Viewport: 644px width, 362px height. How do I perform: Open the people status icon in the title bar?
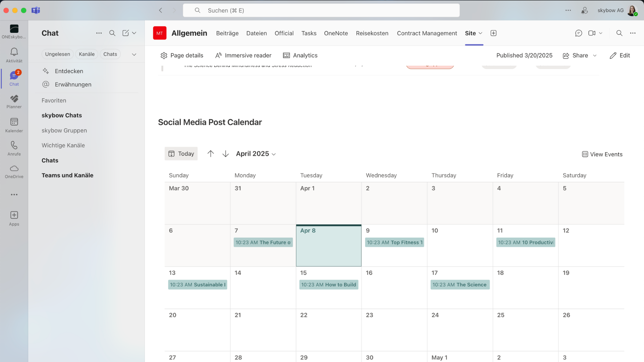(x=585, y=10)
